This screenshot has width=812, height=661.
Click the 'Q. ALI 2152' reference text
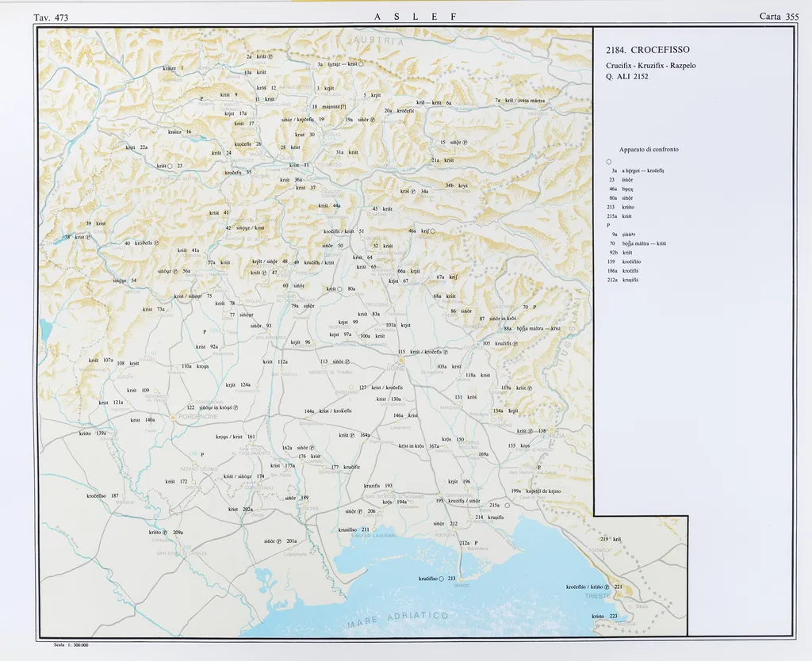[x=627, y=77]
